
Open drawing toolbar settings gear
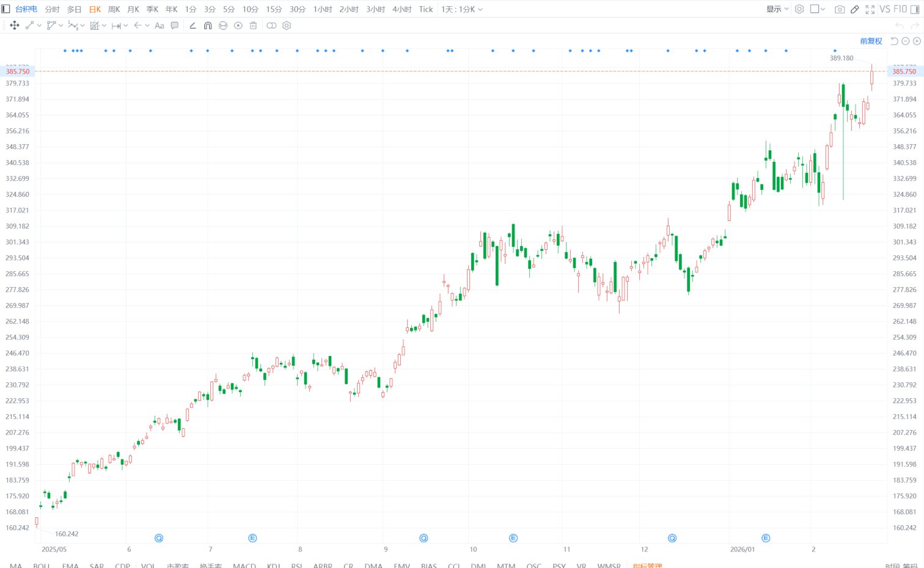click(287, 26)
